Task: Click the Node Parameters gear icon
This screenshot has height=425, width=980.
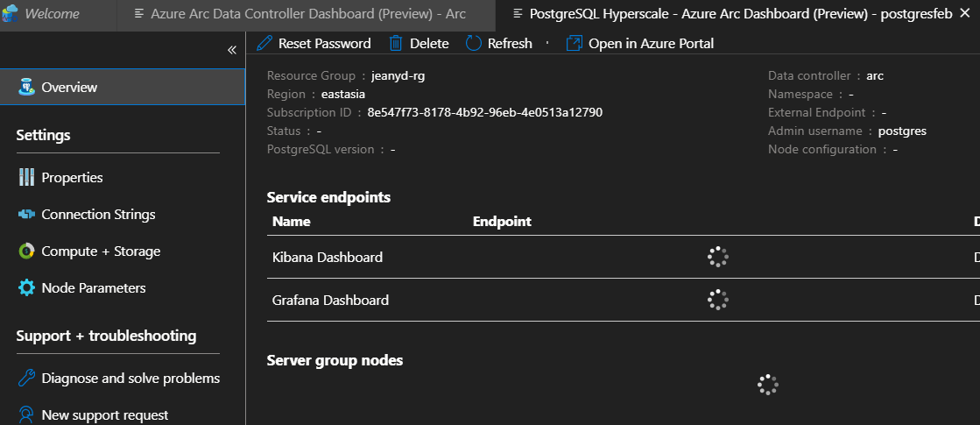Action: 26,288
